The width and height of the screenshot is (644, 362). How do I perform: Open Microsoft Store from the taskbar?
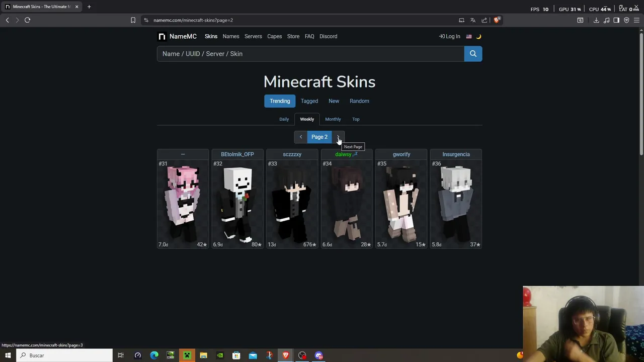tap(236, 355)
